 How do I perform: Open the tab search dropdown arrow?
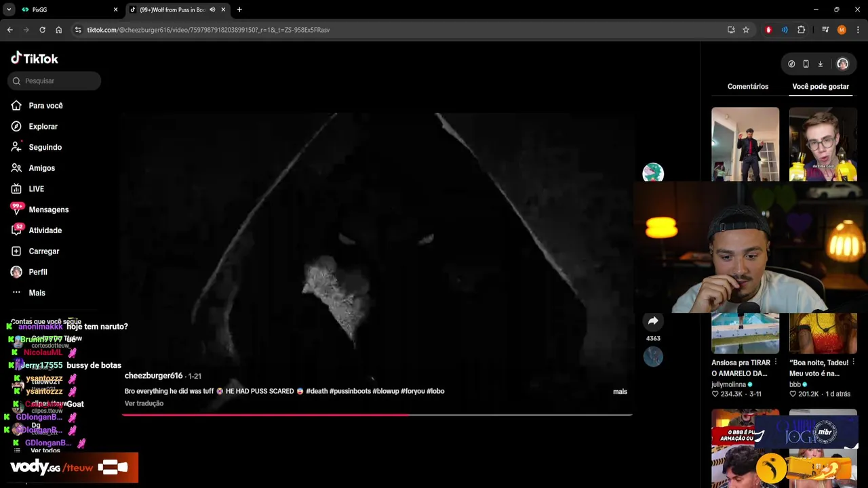(9, 9)
